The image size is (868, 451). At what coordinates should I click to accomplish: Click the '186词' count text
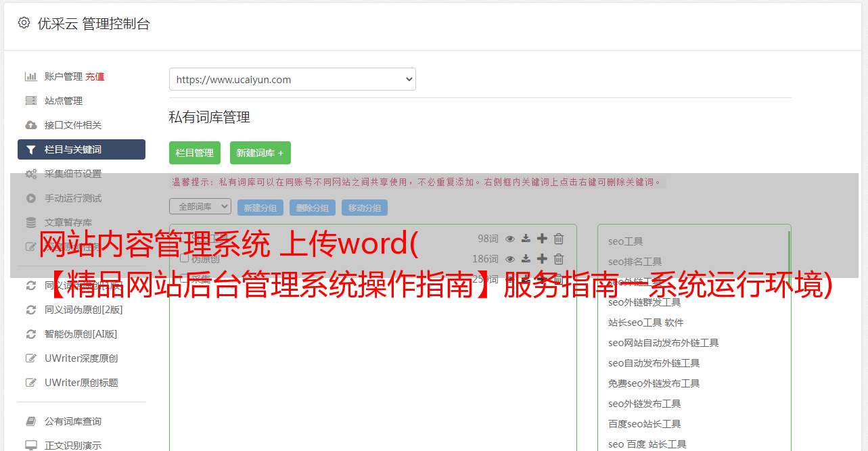click(x=485, y=259)
